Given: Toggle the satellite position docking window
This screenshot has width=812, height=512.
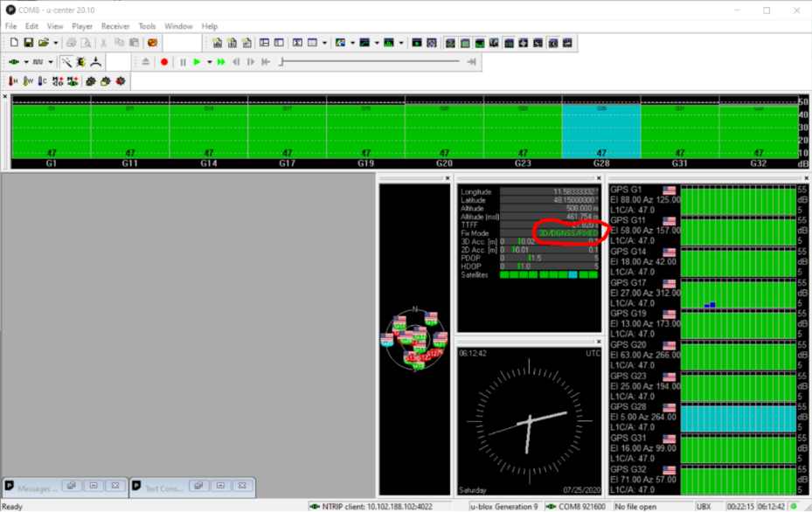Looking at the screenshot, I should coord(450,43).
